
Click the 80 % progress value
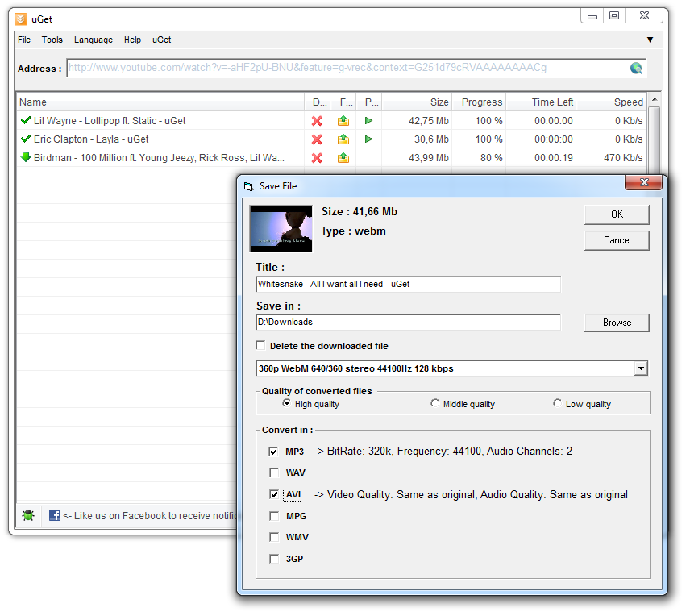point(491,158)
